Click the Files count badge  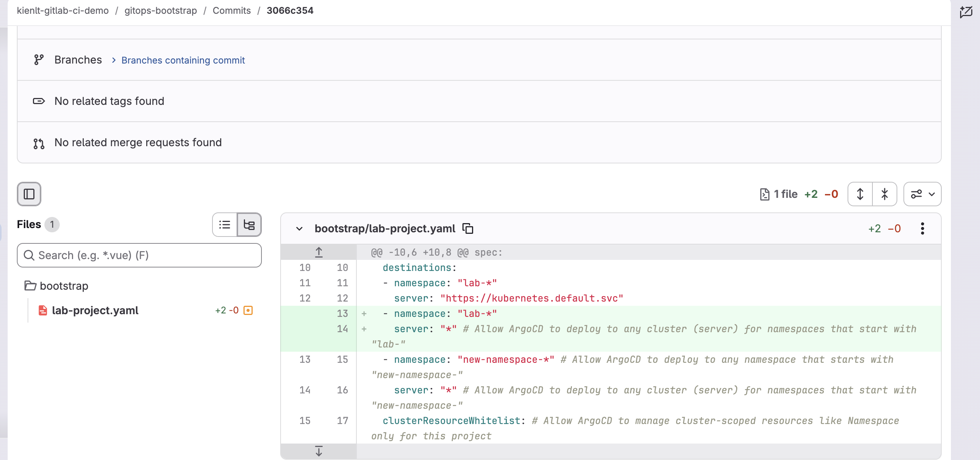(52, 225)
